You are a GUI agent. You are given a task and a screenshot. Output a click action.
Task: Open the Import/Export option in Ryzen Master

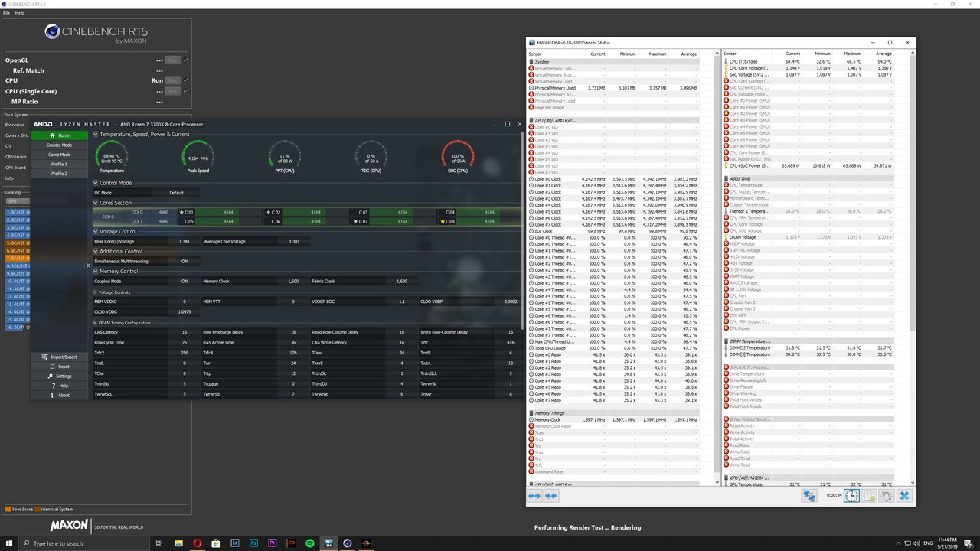point(59,357)
